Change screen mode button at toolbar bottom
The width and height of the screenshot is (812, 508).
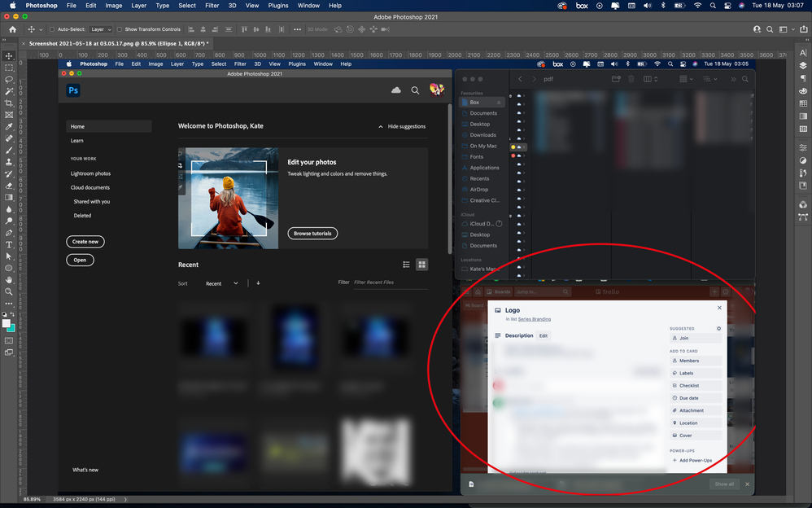[9, 353]
